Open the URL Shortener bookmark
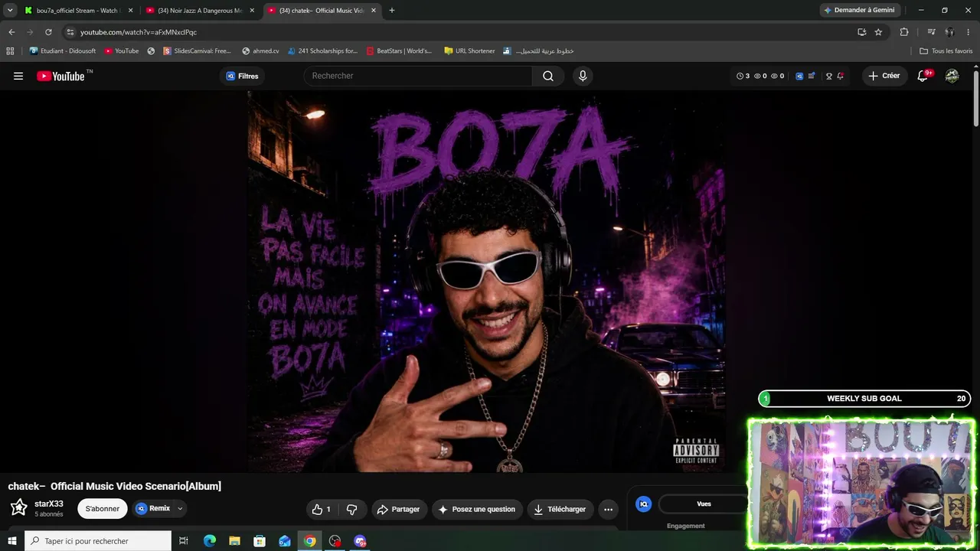Viewport: 980px width, 551px height. pyautogui.click(x=469, y=51)
